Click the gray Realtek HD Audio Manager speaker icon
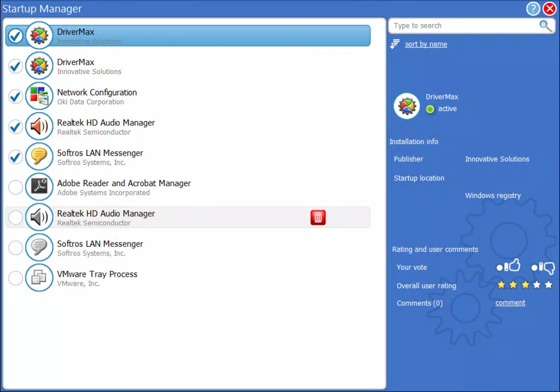 (39, 217)
